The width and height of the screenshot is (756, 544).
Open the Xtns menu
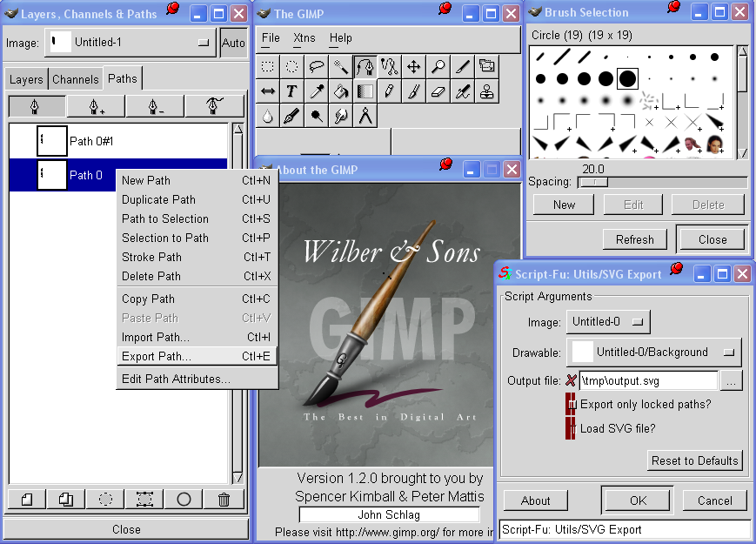tap(304, 38)
